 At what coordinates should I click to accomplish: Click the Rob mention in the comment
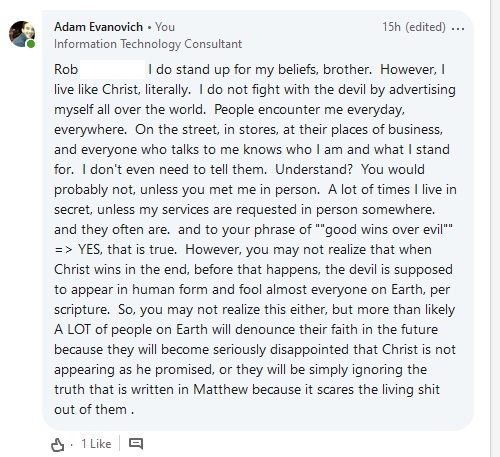point(66,69)
